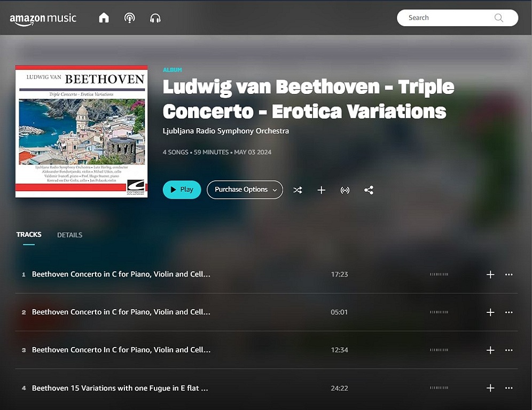The image size is (532, 410).
Task: Click the search magnifier icon
Action: point(498,18)
